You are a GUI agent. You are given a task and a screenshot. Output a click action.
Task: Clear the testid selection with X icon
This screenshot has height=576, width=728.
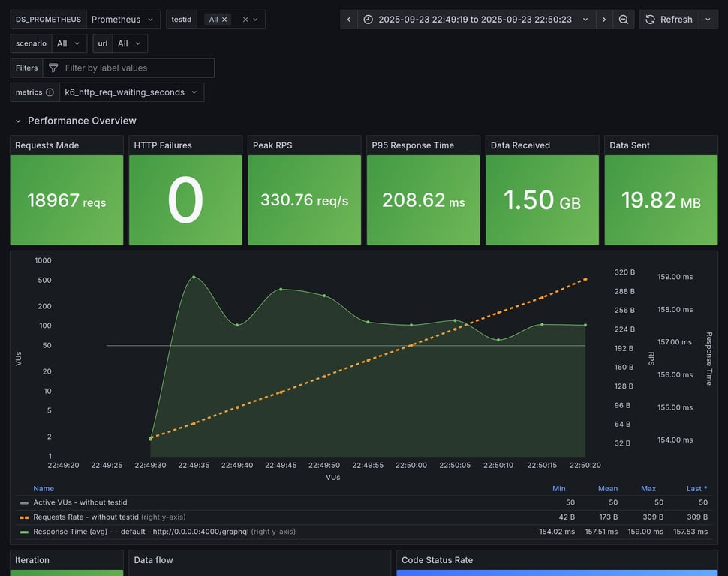[245, 19]
